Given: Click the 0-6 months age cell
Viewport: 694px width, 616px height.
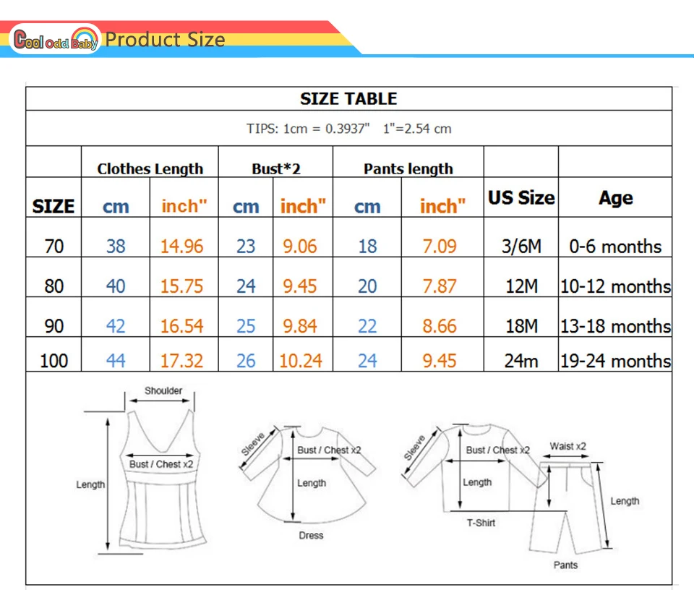Looking at the screenshot, I should coord(615,246).
